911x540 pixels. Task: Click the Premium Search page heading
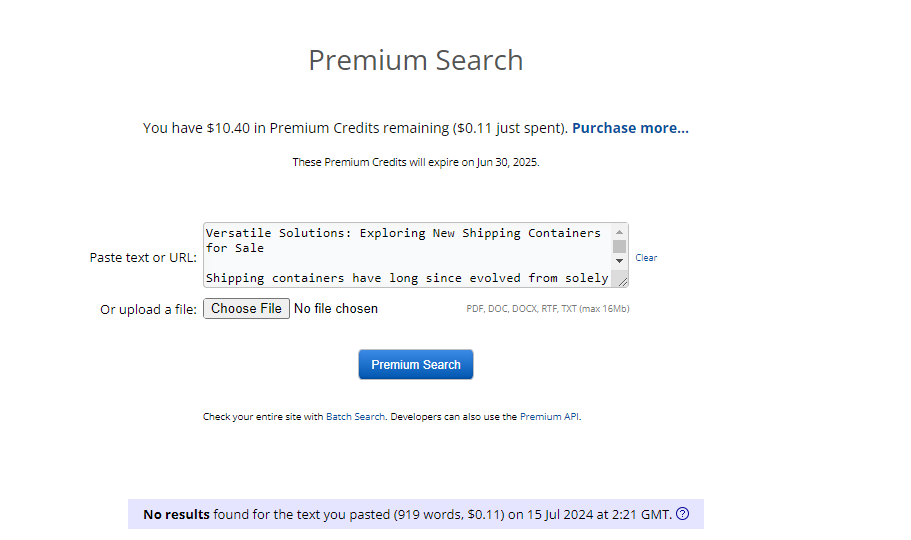(x=416, y=60)
